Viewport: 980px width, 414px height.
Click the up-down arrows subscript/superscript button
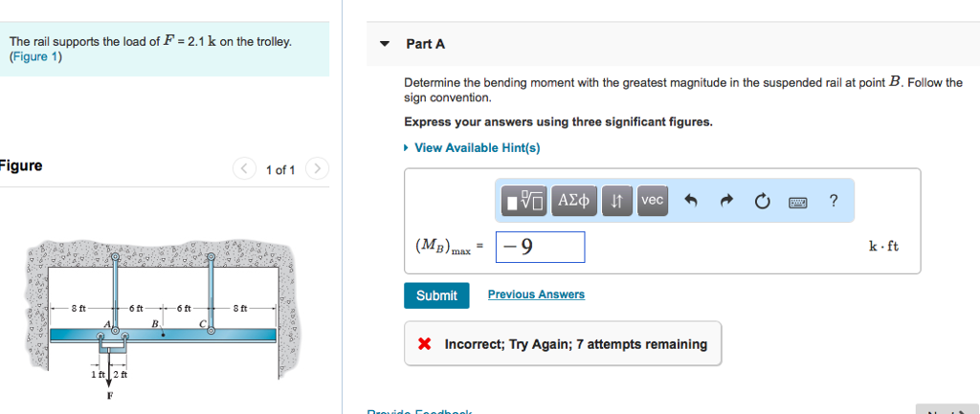point(617,201)
